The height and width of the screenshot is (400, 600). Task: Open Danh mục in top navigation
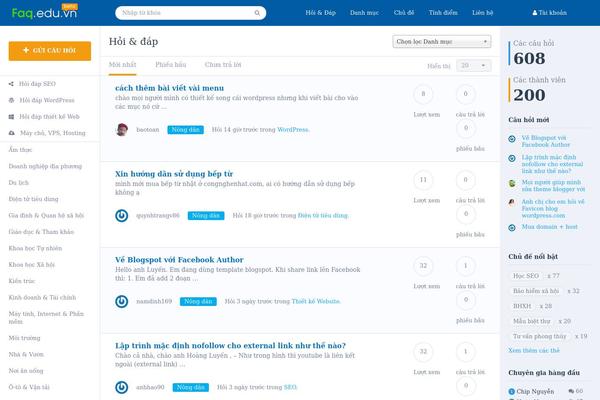tap(364, 13)
